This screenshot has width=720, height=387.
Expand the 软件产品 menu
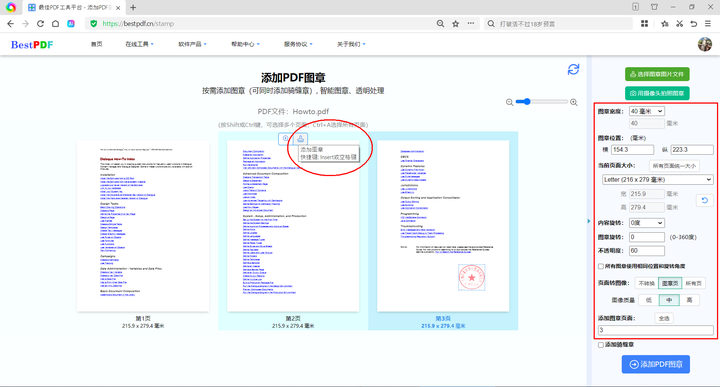tap(192, 44)
